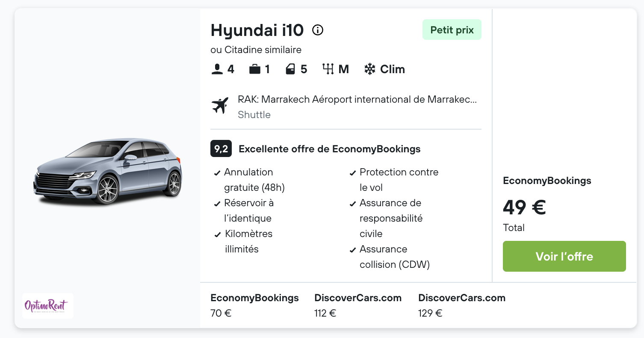Click the info icon next to Hyundai i10
The width and height of the screenshot is (644, 338).
coord(318,30)
